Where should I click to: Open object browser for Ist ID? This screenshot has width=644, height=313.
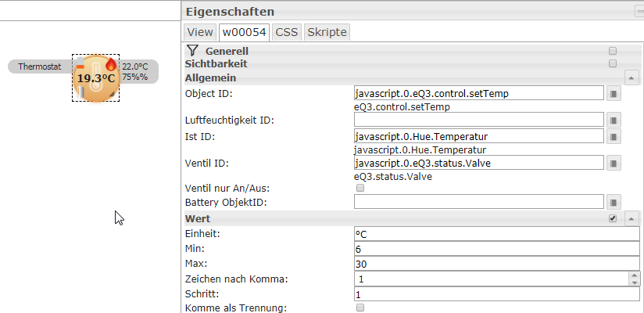click(x=614, y=136)
